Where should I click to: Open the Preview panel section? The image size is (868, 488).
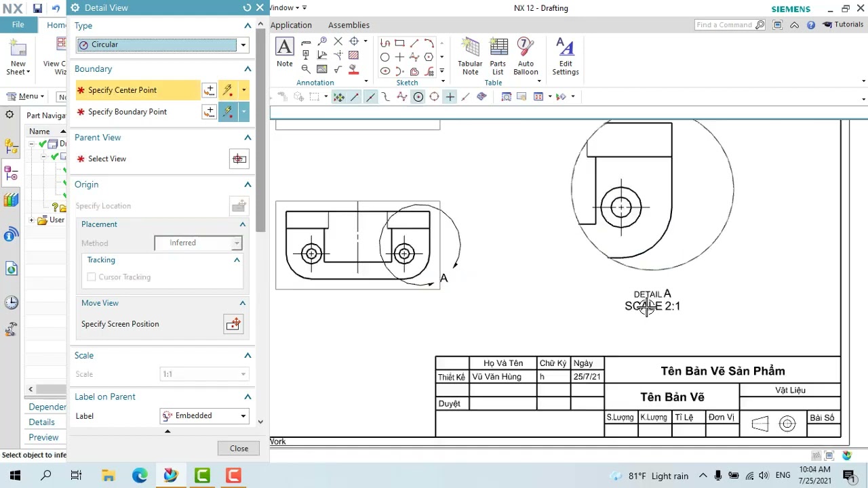43,437
